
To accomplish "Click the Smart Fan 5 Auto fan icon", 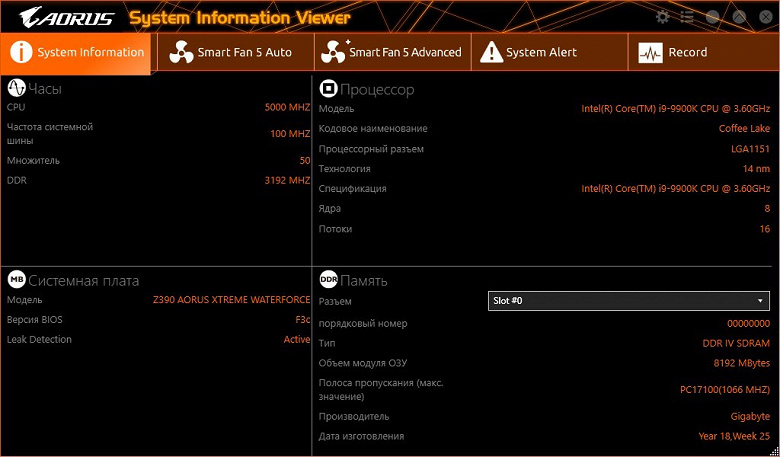I will coord(181,52).
